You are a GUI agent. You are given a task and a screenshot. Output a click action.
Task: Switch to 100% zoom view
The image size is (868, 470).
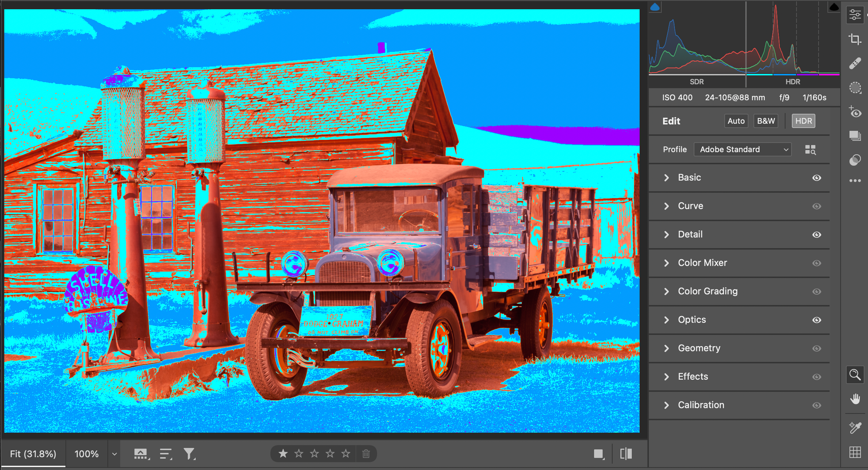[86, 454]
